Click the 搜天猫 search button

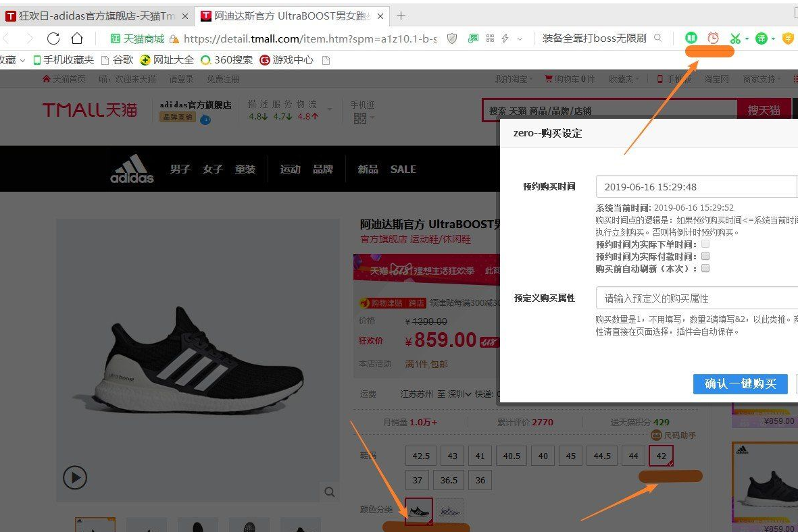click(x=764, y=110)
